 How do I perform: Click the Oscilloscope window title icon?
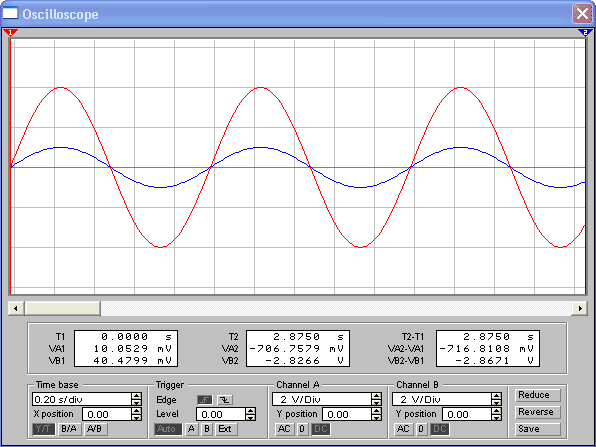click(x=10, y=13)
